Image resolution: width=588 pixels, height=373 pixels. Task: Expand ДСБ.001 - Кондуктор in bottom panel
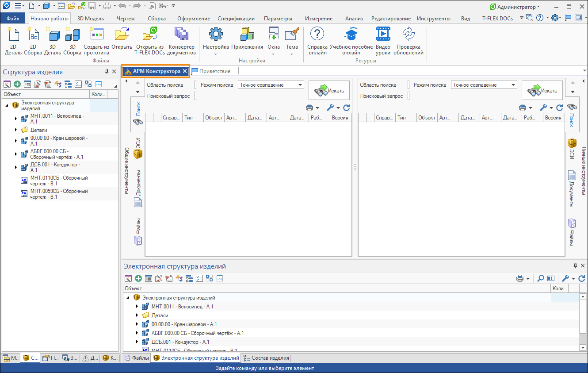pos(137,342)
